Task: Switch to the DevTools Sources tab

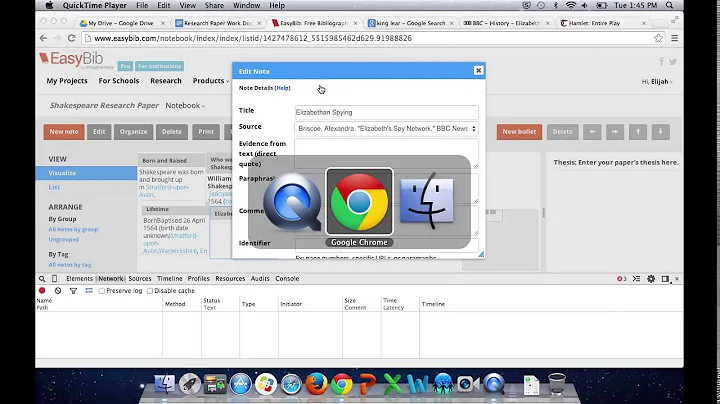Action: coord(140,279)
